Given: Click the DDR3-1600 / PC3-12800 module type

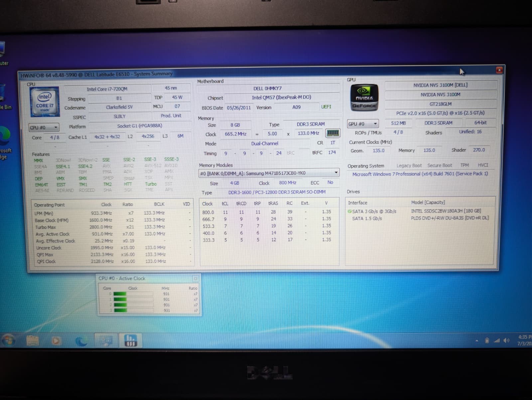Looking at the screenshot, I should (x=277, y=192).
